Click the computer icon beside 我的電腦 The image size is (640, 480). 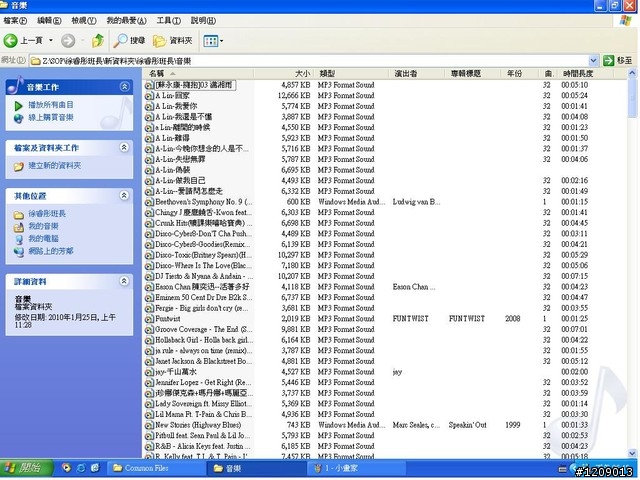pos(18,240)
